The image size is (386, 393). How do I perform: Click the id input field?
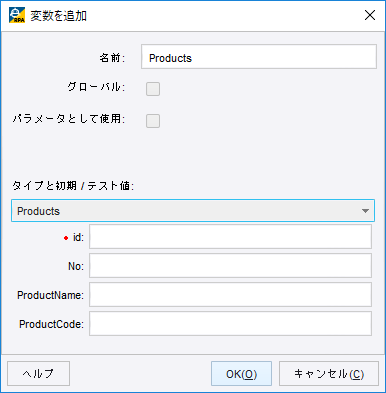coord(230,237)
